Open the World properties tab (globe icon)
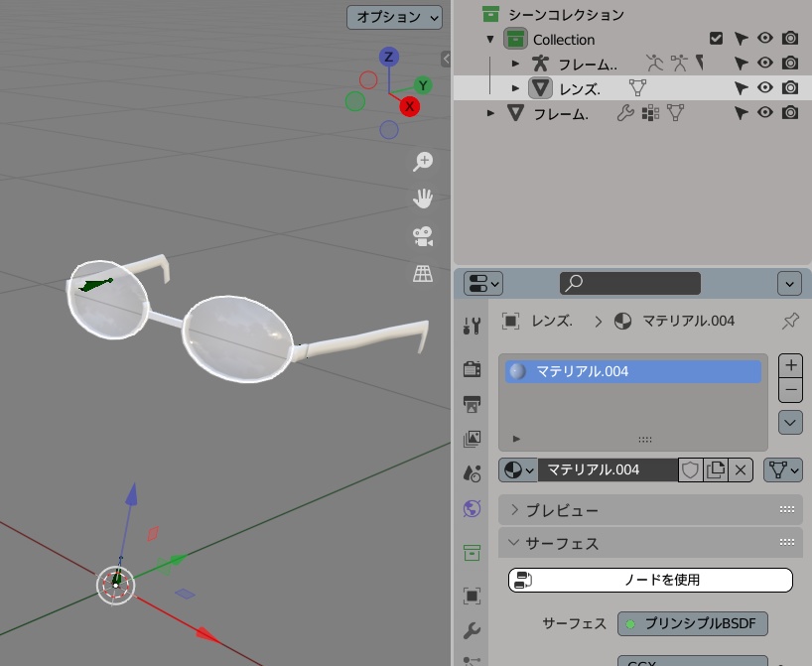The width and height of the screenshot is (812, 666). pyautogui.click(x=474, y=509)
